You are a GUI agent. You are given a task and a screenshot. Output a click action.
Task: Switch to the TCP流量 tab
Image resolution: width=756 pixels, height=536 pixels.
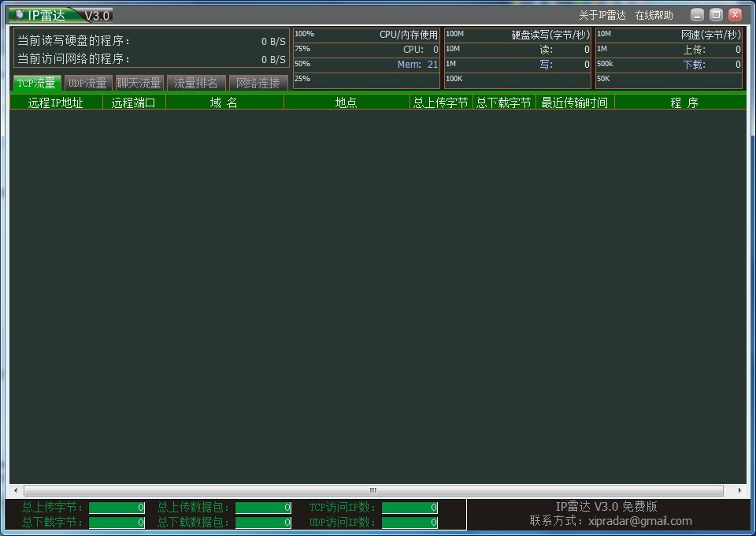click(x=36, y=83)
